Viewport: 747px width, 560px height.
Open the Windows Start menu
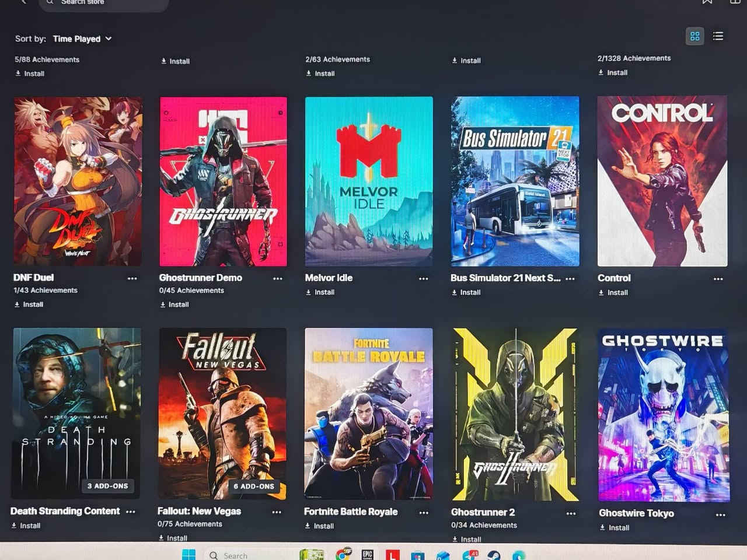[189, 555]
